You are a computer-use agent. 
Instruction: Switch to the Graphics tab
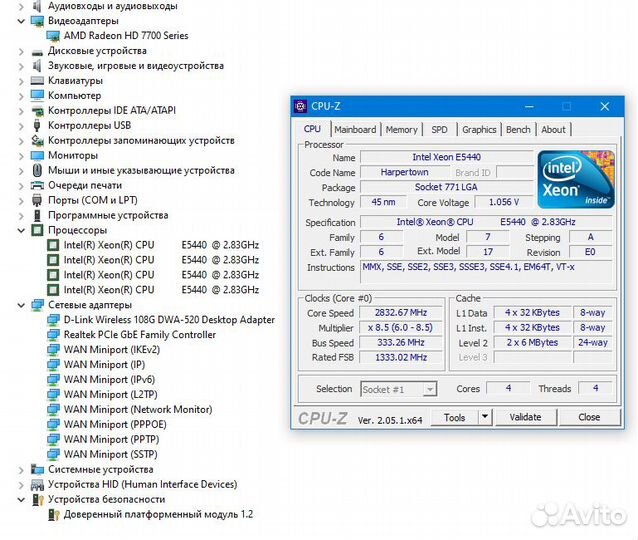(479, 130)
